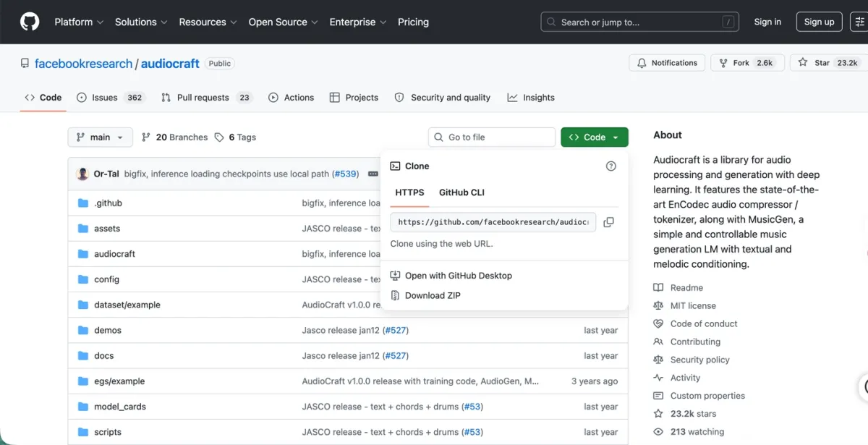This screenshot has width=868, height=445.
Task: Toggle the green Code dropdown button
Action: click(595, 137)
